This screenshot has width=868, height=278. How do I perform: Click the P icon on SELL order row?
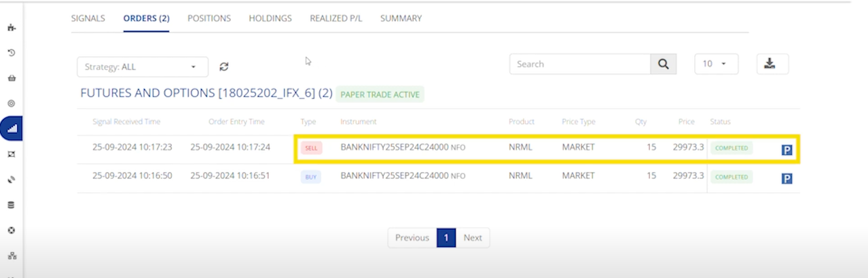point(787,150)
